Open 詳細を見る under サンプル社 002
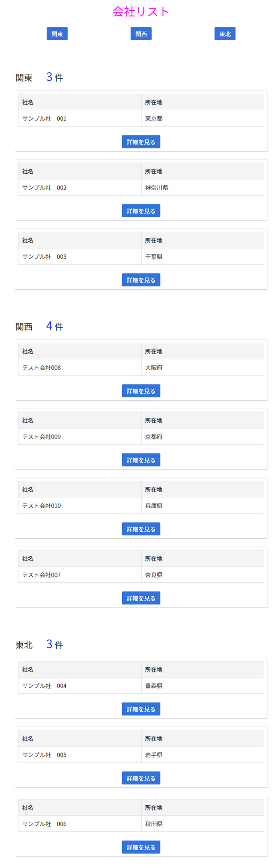Image resolution: width=279 pixels, height=868 pixels. (x=141, y=211)
